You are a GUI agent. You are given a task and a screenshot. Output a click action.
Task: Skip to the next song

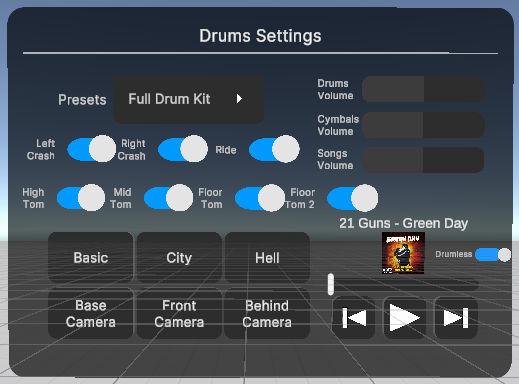pyautogui.click(x=456, y=318)
